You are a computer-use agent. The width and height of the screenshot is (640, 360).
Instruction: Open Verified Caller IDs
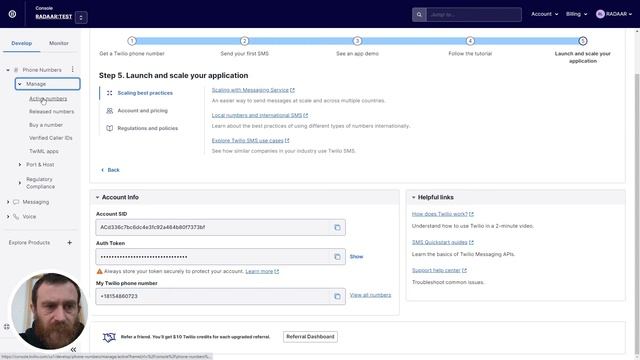click(51, 138)
